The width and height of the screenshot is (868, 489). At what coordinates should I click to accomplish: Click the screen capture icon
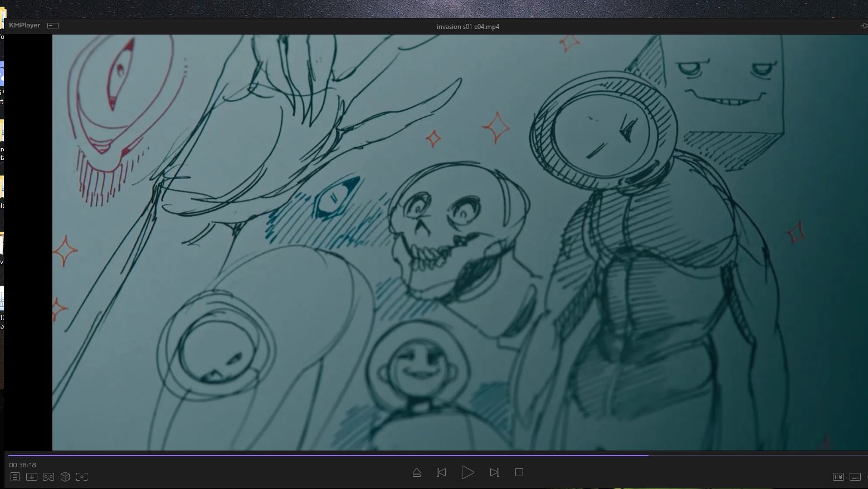(x=82, y=477)
